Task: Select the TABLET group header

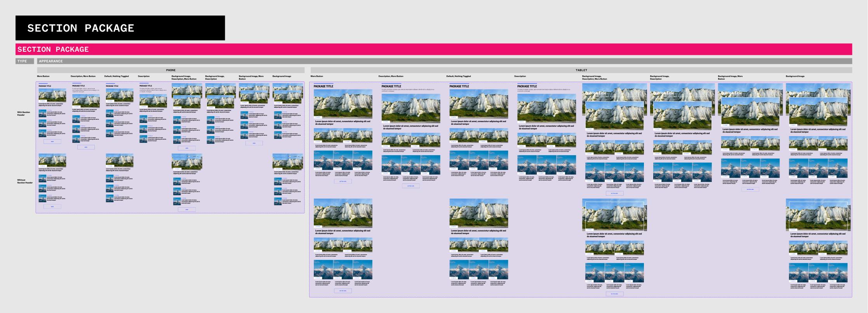Action: pos(581,70)
